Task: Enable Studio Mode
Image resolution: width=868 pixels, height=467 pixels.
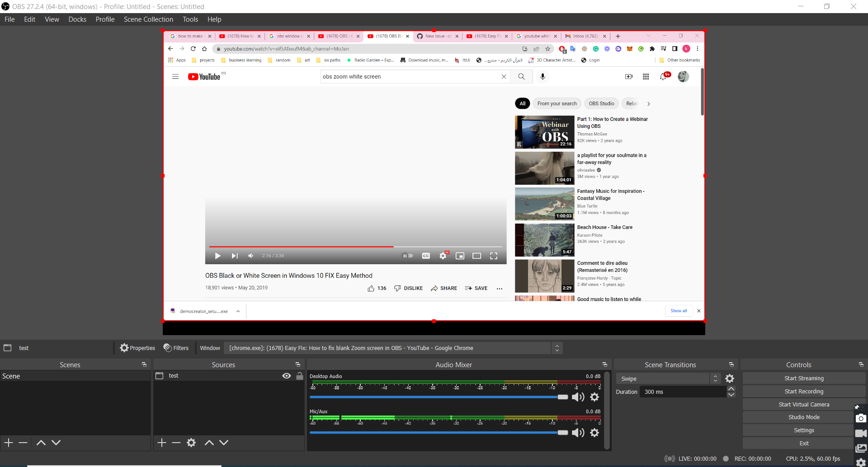Action: [x=804, y=417]
